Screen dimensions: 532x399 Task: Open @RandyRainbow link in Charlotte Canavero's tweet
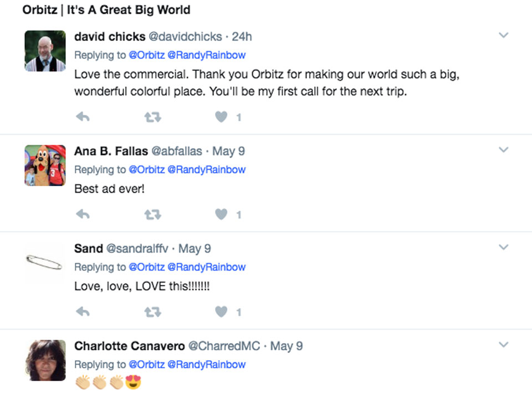[206, 364]
